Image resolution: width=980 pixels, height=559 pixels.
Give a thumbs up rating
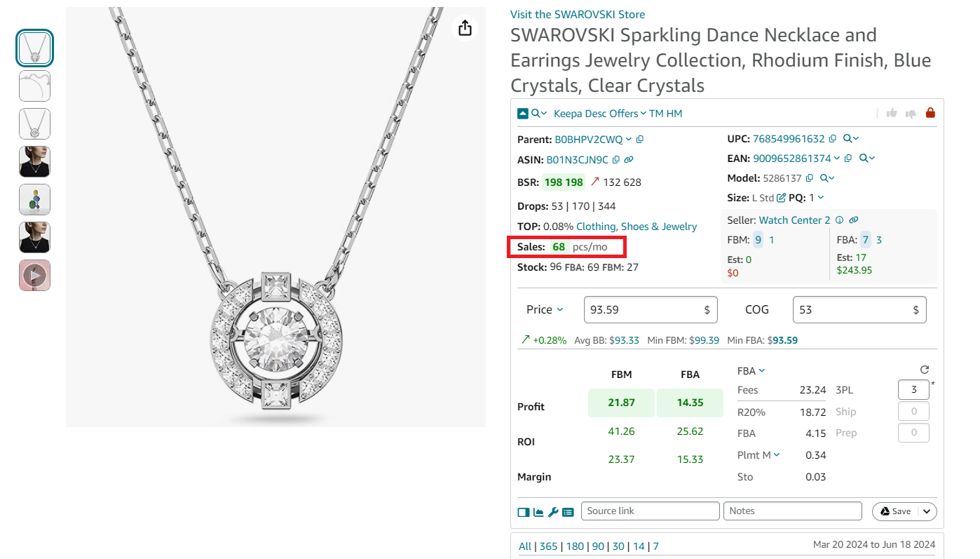pos(891,112)
